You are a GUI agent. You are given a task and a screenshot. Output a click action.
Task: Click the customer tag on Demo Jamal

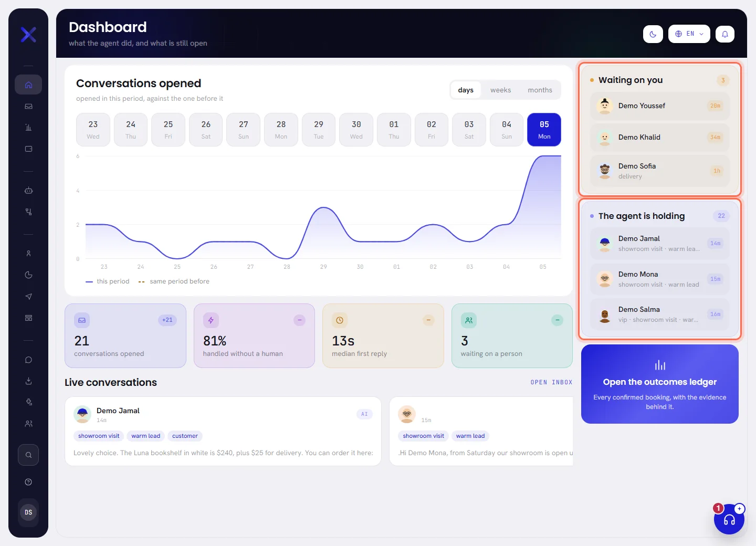[185, 436]
